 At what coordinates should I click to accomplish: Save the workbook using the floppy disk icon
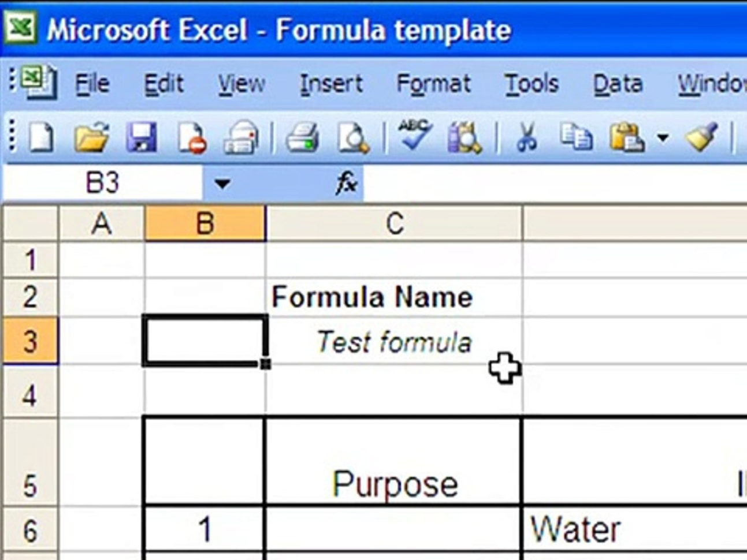coord(142,139)
